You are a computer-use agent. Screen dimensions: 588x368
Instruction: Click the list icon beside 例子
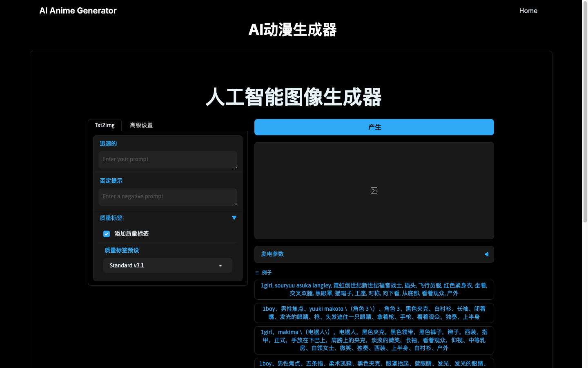(258, 272)
